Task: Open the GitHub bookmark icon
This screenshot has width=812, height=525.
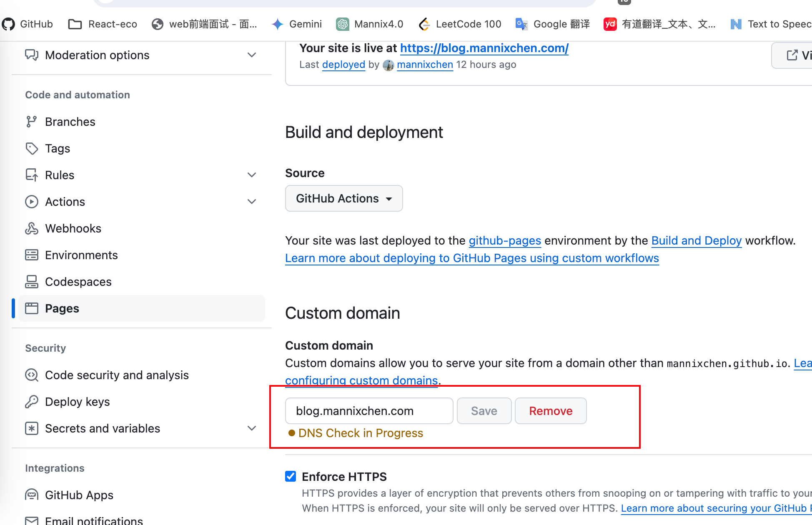Action: point(8,24)
